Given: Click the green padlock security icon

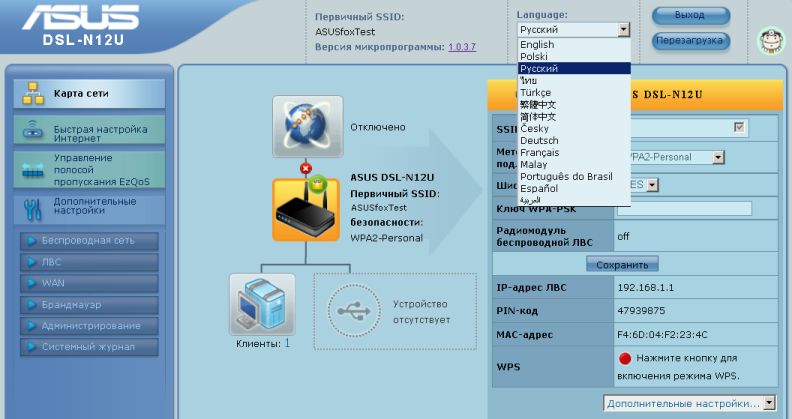Looking at the screenshot, I should pos(318,184).
